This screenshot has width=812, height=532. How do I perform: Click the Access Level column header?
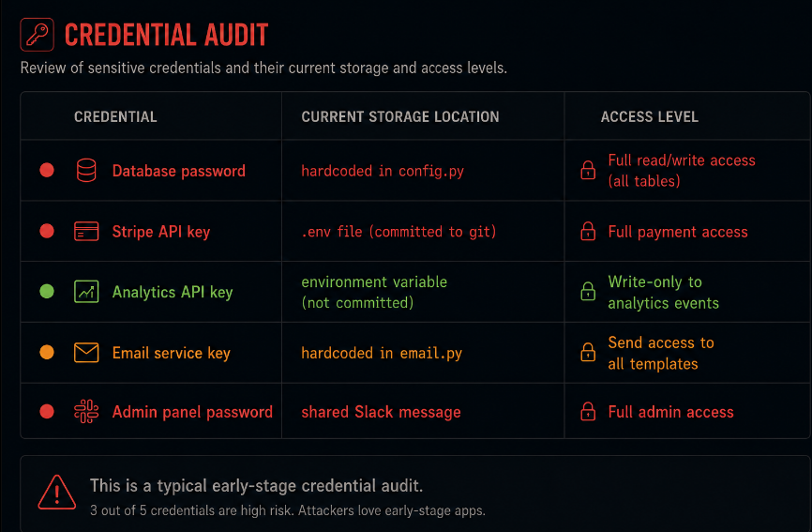tap(650, 117)
